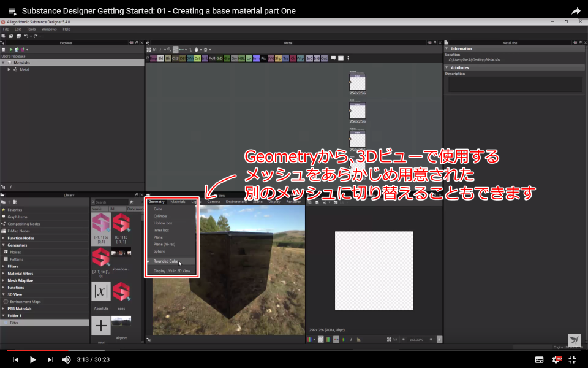Image resolution: width=588 pixels, height=368 pixels.
Task: Open the Tools menu
Action: 31,29
